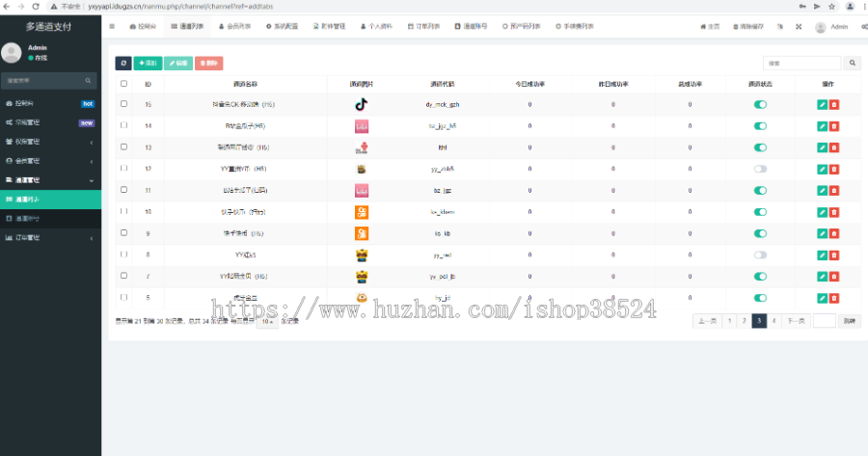This screenshot has height=456, width=868.
Task: Click the green edit icon for row ID 15
Action: (822, 104)
